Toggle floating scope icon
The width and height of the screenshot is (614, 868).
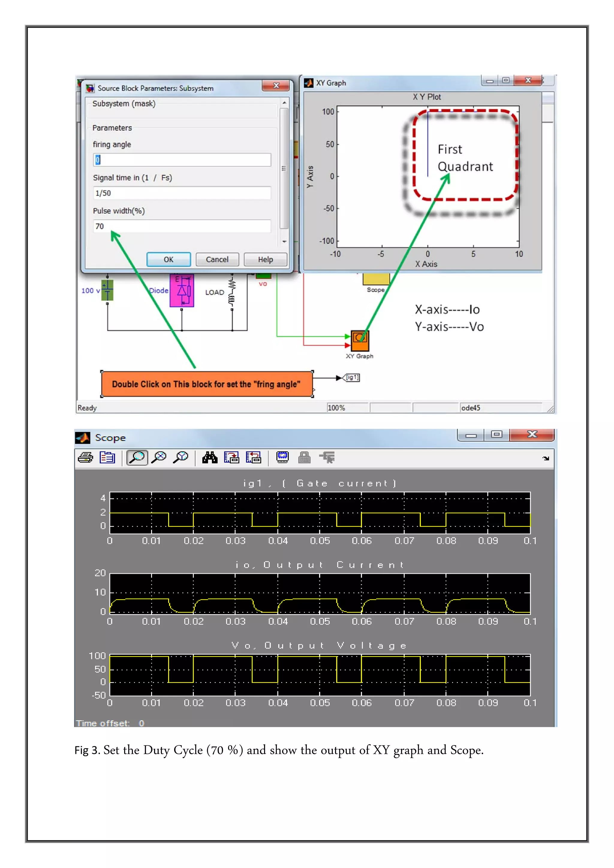coord(283,458)
